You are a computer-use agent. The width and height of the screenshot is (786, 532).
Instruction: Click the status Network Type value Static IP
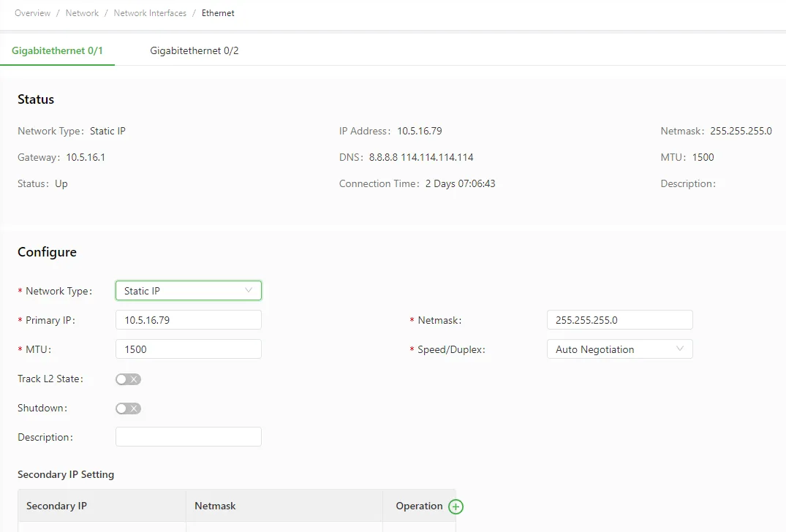pyautogui.click(x=107, y=132)
